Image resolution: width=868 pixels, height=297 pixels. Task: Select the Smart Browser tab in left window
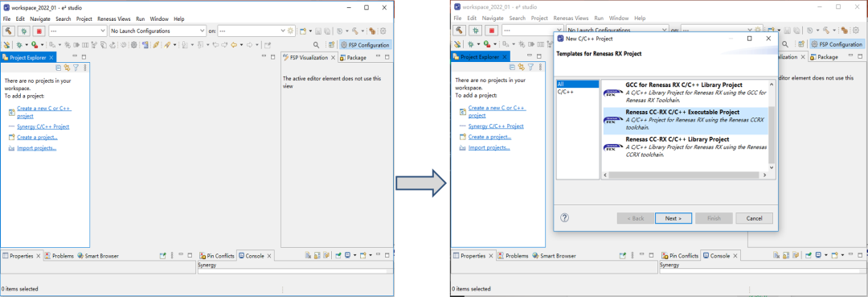click(97, 256)
